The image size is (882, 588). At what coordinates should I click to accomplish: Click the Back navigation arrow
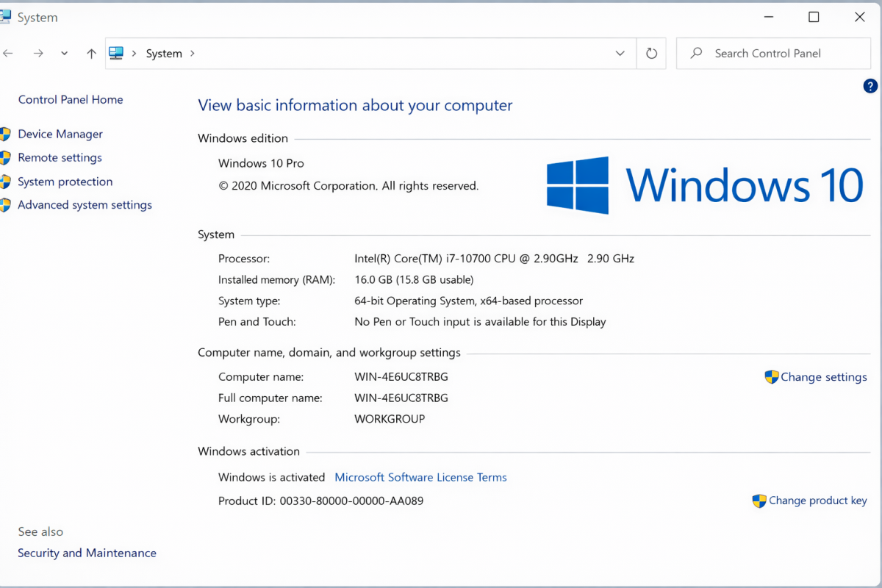coord(7,53)
